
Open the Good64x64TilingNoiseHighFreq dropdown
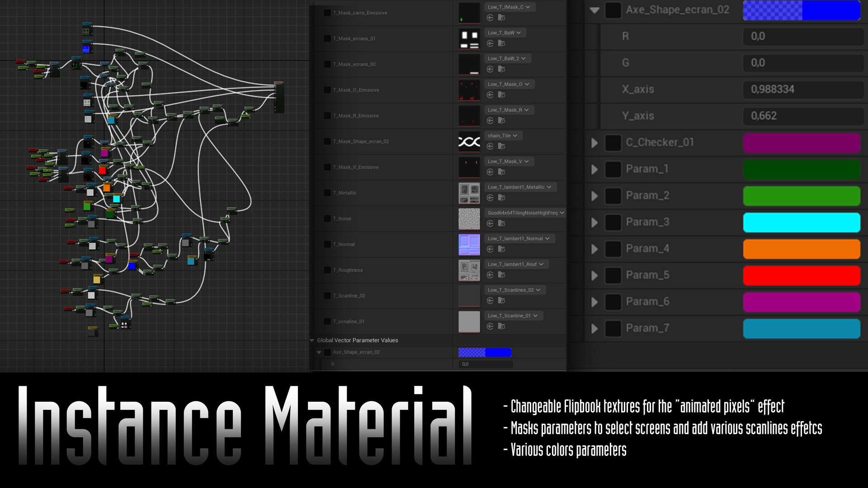(525, 213)
